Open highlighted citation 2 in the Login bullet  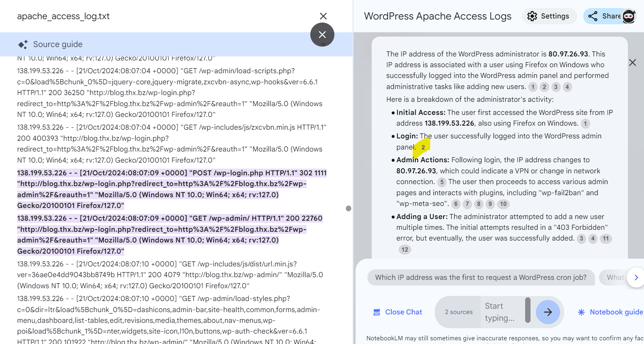coord(423,147)
